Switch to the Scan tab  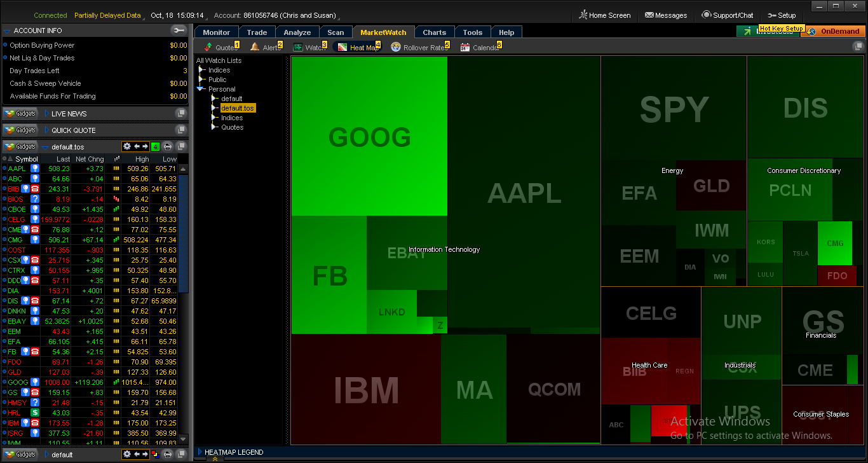(x=336, y=32)
